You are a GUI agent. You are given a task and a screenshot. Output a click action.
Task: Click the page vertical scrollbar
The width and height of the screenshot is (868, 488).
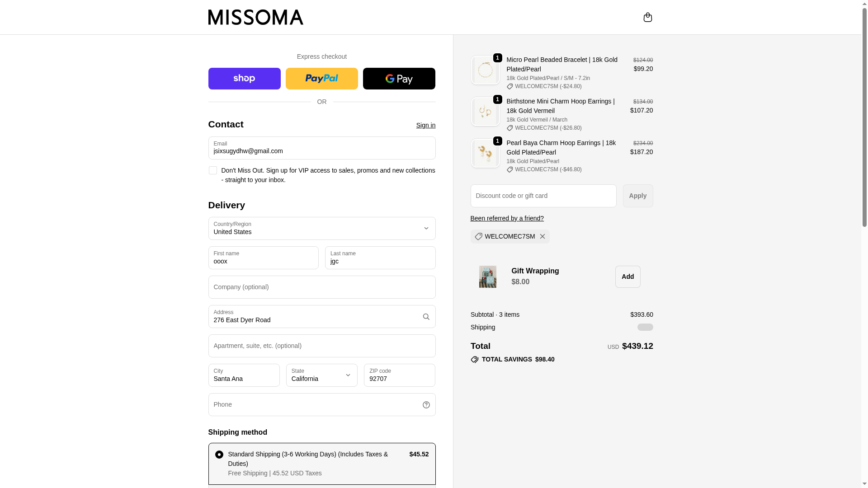coord(864,136)
